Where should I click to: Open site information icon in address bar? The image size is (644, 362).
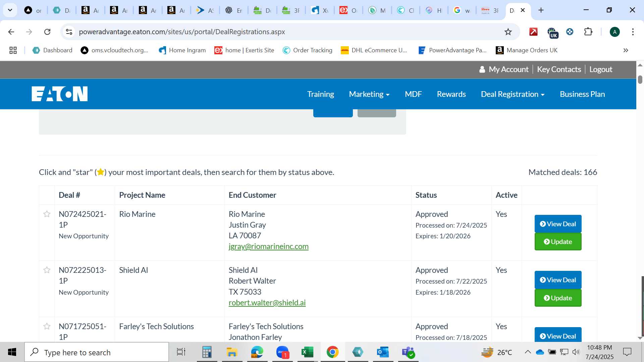tap(69, 32)
